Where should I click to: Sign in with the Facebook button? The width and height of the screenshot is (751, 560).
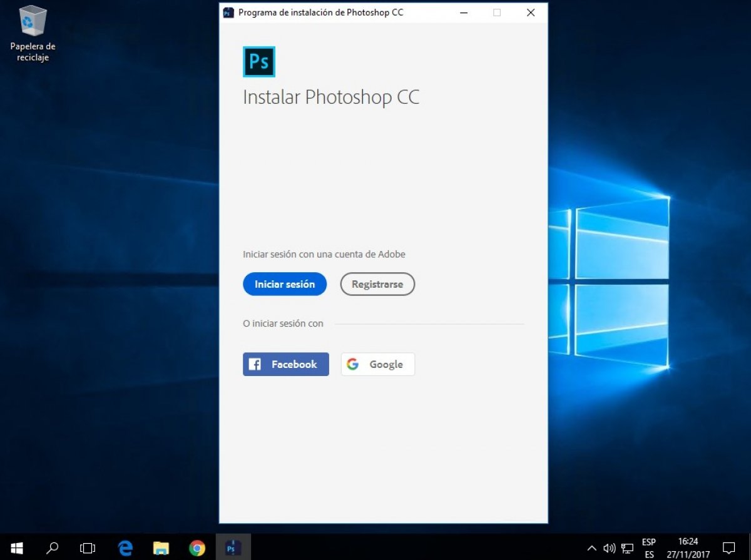click(286, 364)
